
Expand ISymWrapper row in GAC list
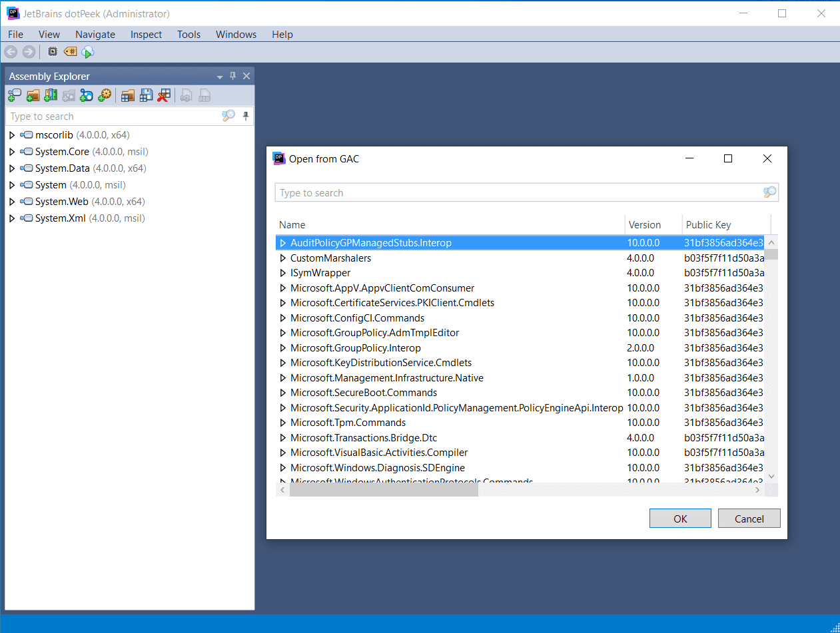[x=283, y=273]
